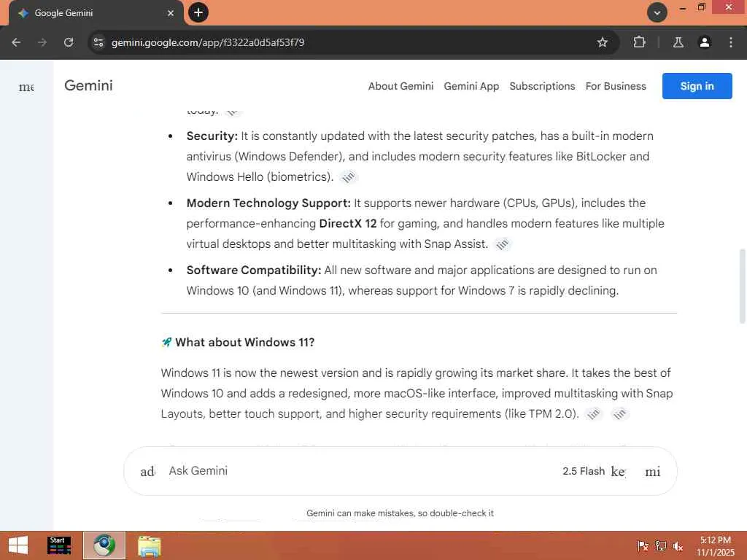
Task: Click the address bar URL
Action: [208, 42]
